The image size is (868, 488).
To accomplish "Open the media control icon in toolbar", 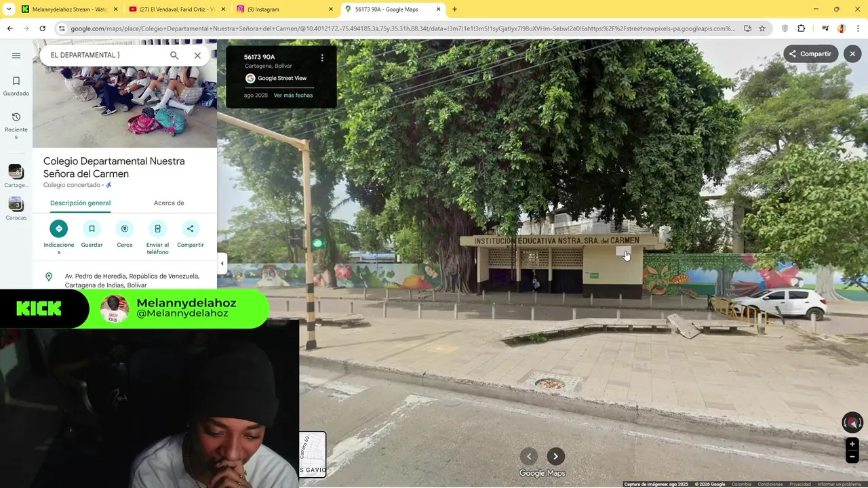I will pos(825,28).
